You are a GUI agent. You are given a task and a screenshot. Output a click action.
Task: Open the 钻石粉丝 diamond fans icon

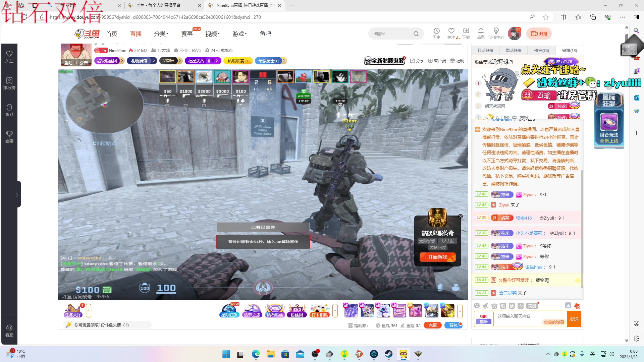[x=275, y=311]
